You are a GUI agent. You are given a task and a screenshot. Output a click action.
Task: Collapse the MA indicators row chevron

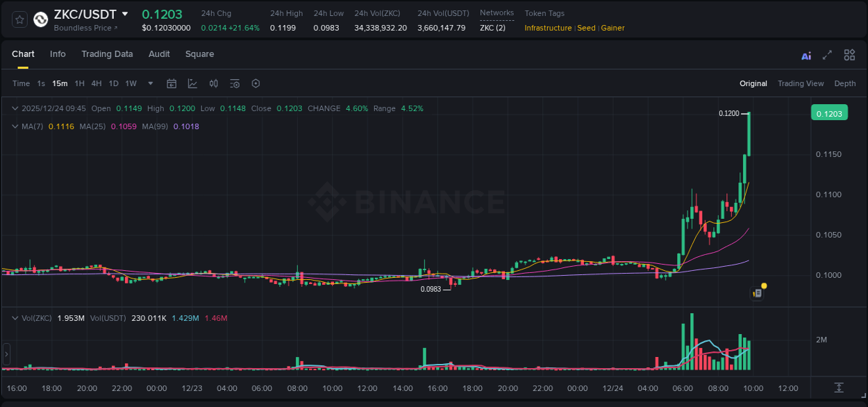point(15,126)
